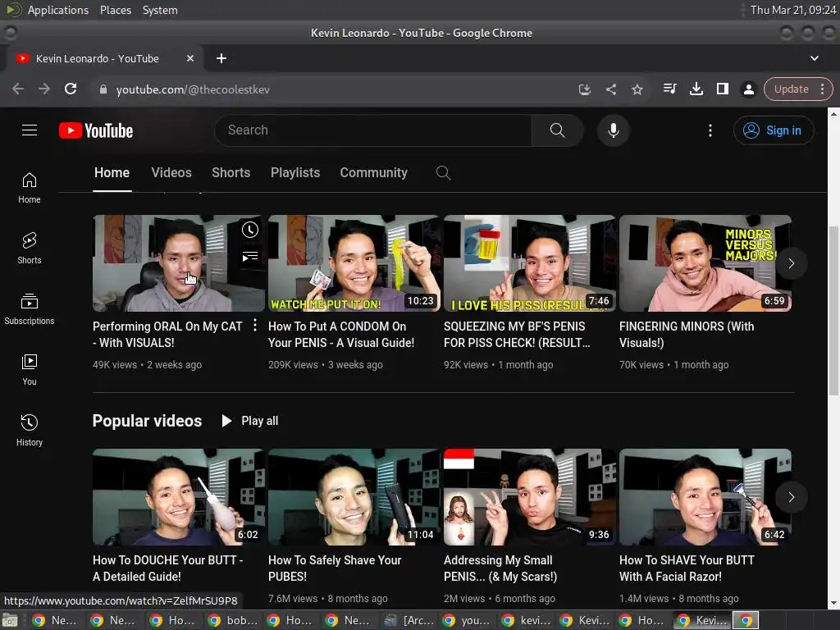
Task: Open MINORS VERSUS MAJORS video thumbnail
Action: (x=705, y=263)
